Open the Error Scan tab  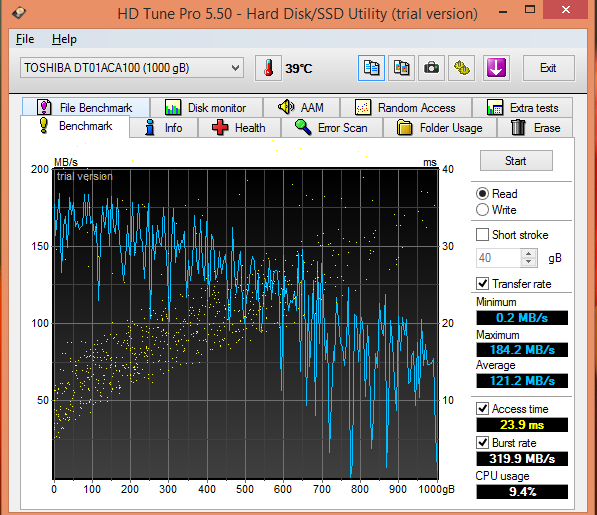pos(332,128)
